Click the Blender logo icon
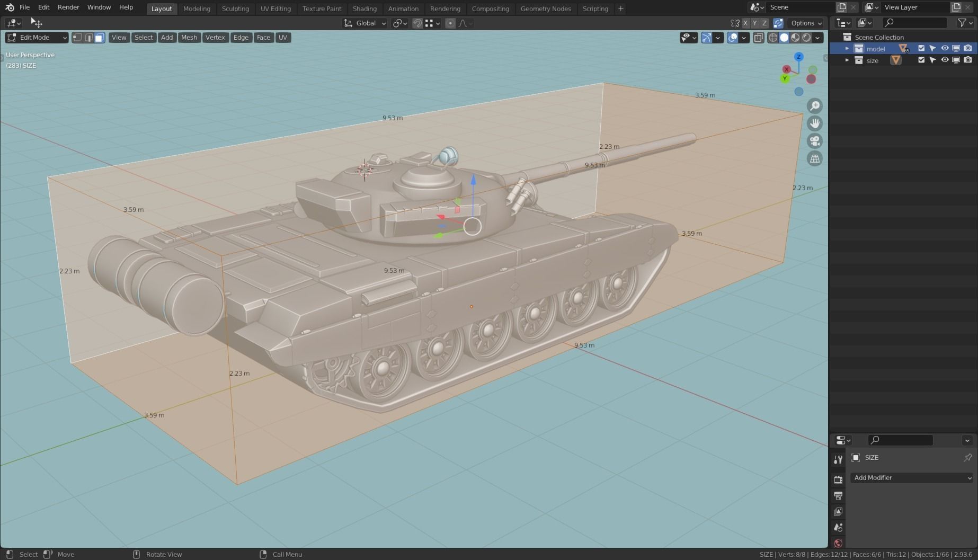The width and height of the screenshot is (978, 560). [x=10, y=7]
